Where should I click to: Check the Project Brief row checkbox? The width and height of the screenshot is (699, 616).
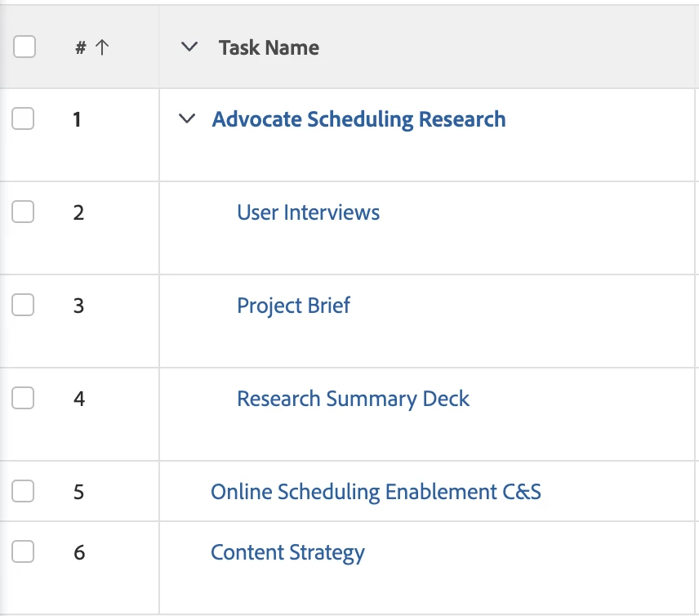24,306
